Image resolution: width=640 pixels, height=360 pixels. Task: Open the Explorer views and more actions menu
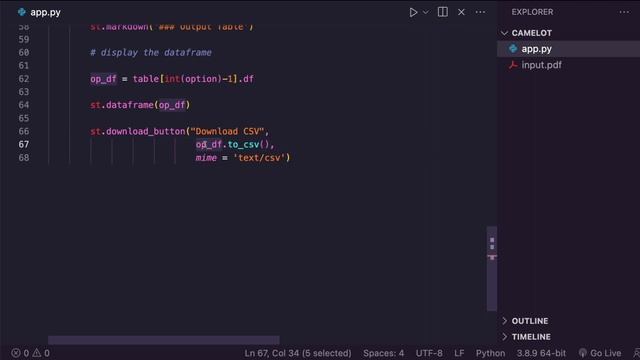click(x=624, y=12)
